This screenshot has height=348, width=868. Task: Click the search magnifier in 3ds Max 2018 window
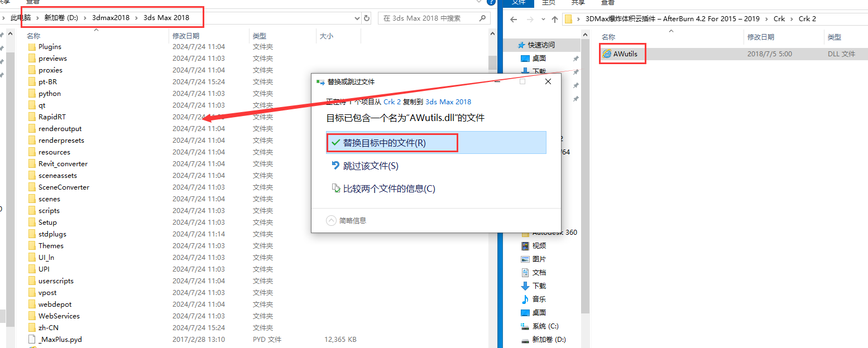coord(482,18)
